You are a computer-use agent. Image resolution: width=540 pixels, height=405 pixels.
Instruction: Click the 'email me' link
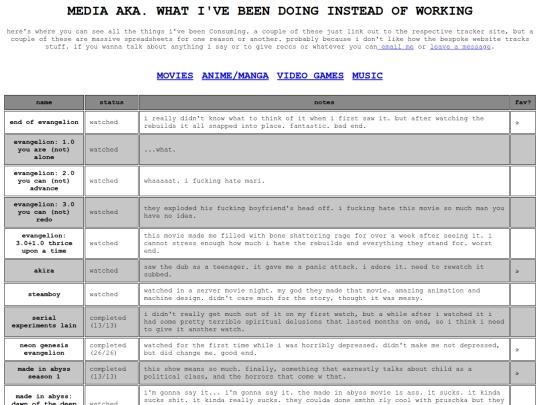coord(396,46)
